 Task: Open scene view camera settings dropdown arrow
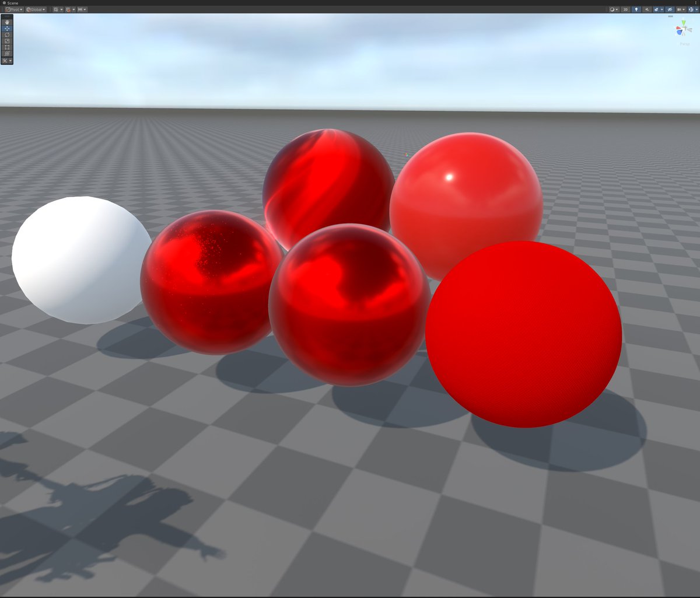click(684, 9)
